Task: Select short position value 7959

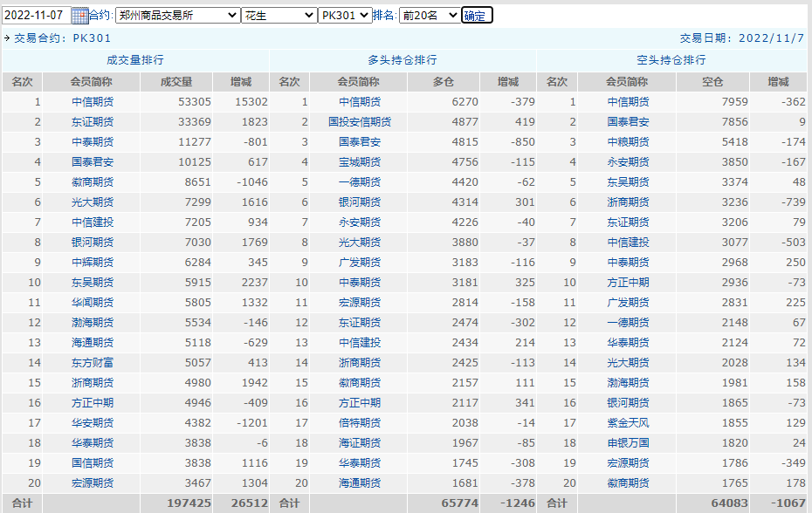Action: pyautogui.click(x=735, y=102)
